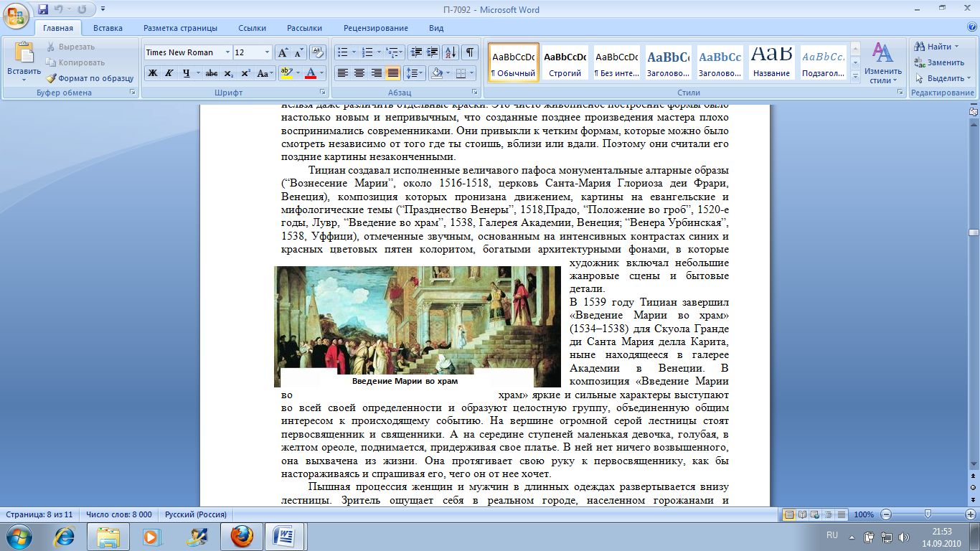
Task: Decrease paragraph indent
Action: (x=415, y=52)
